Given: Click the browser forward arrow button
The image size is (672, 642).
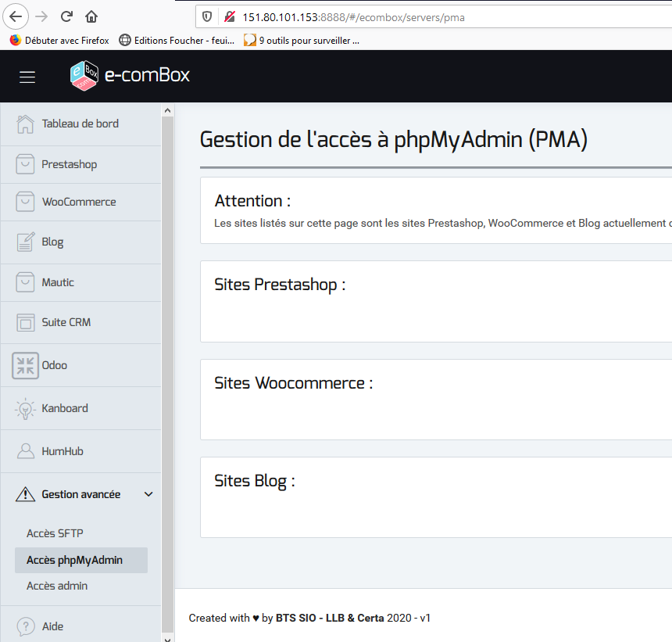Looking at the screenshot, I should (41, 16).
